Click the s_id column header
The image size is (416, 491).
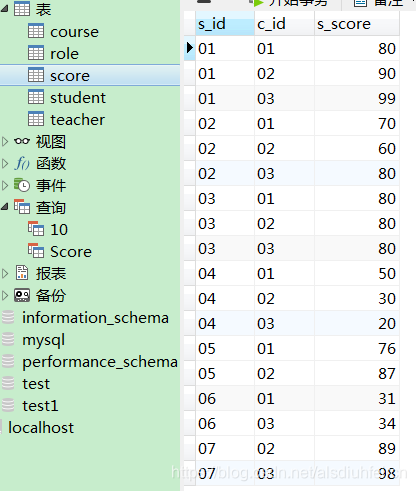[x=225, y=24]
